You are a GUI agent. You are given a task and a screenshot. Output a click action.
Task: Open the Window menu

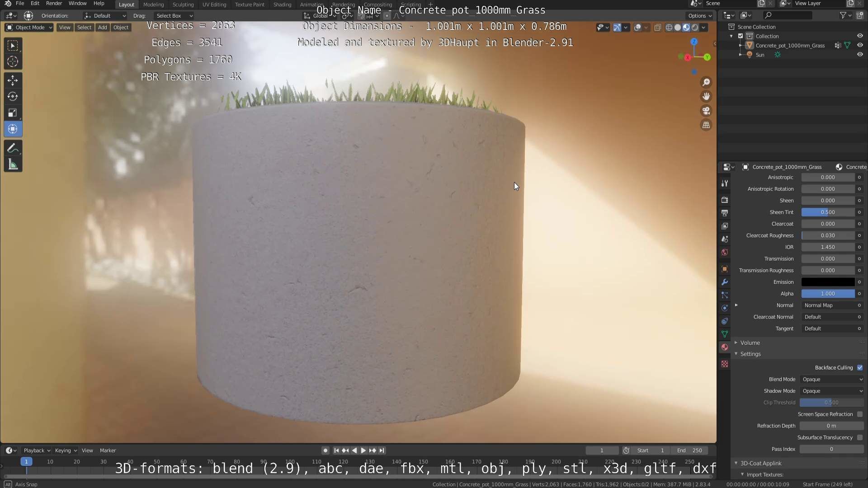pyautogui.click(x=77, y=4)
